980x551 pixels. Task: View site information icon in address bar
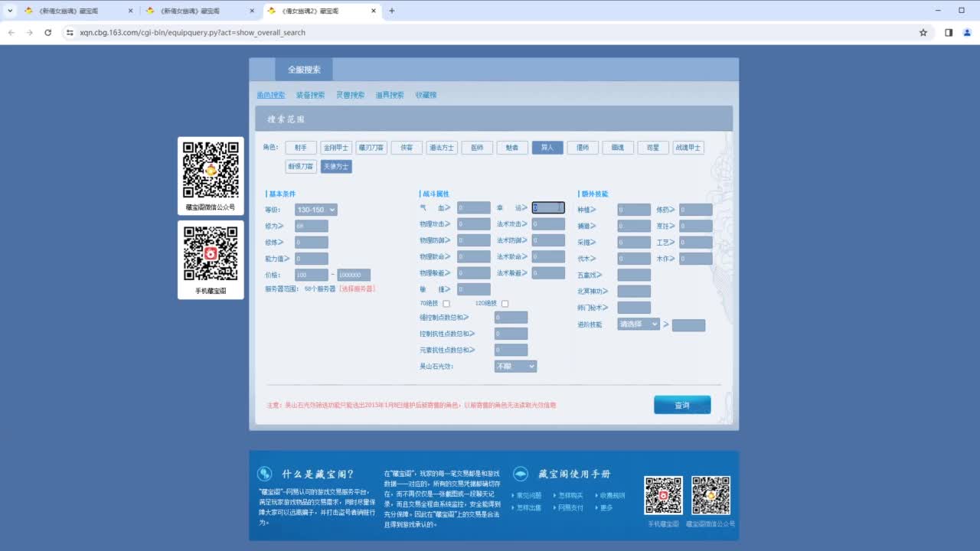coord(70,33)
